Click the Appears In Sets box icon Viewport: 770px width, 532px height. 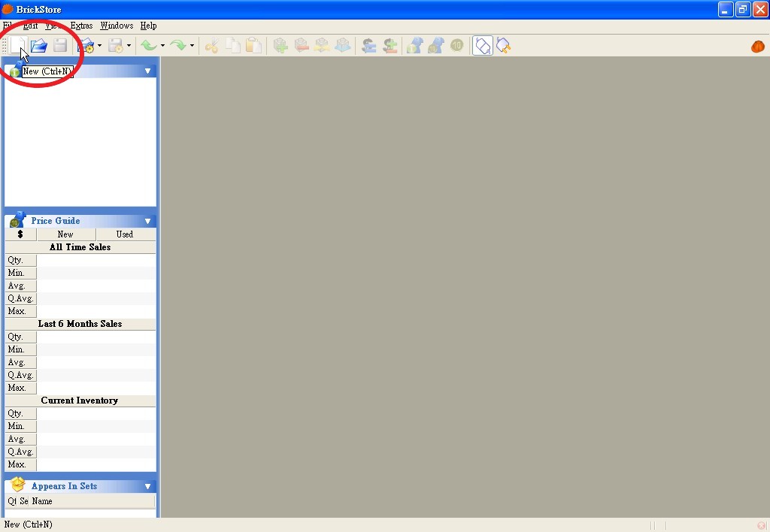(18, 485)
